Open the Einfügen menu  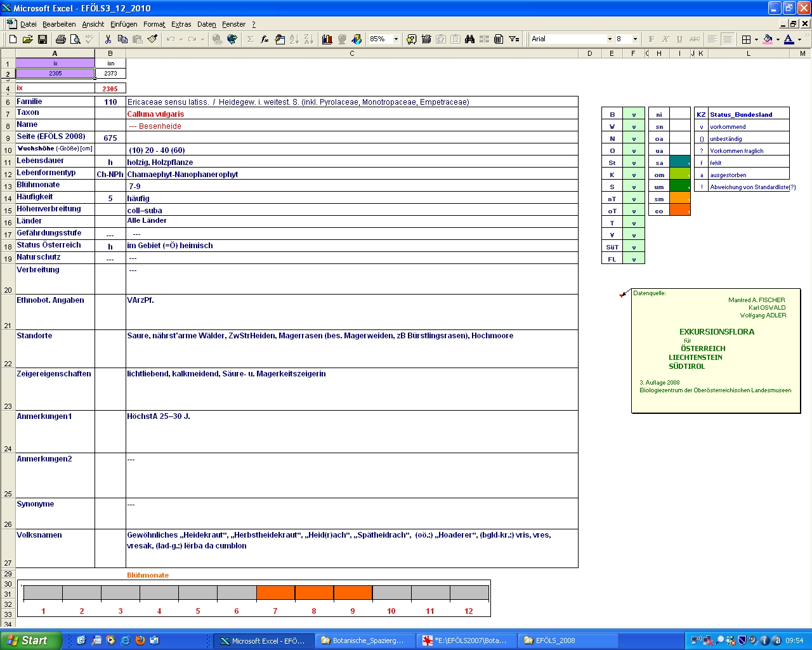coord(124,24)
